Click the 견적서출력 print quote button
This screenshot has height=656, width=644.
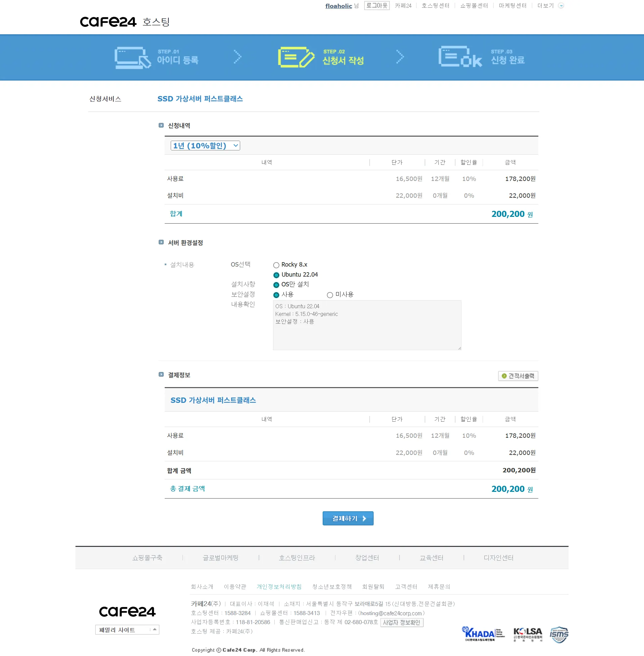[518, 376]
